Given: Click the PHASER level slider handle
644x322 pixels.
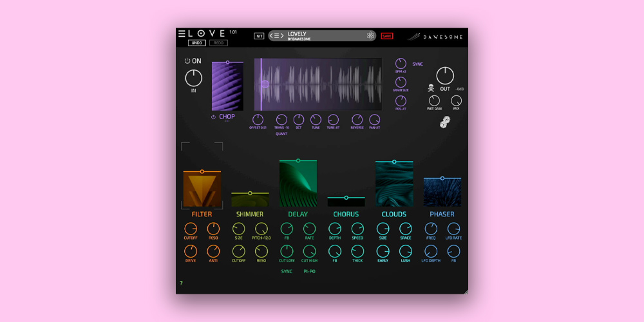Looking at the screenshot, I should 442,178.
